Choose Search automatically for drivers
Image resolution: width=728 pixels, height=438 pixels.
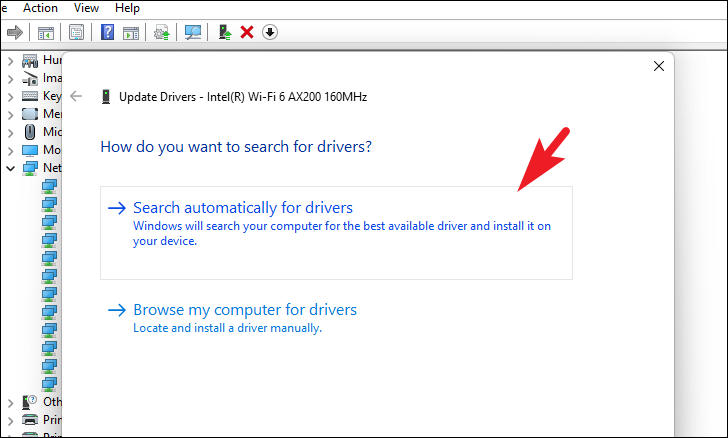(x=336, y=233)
